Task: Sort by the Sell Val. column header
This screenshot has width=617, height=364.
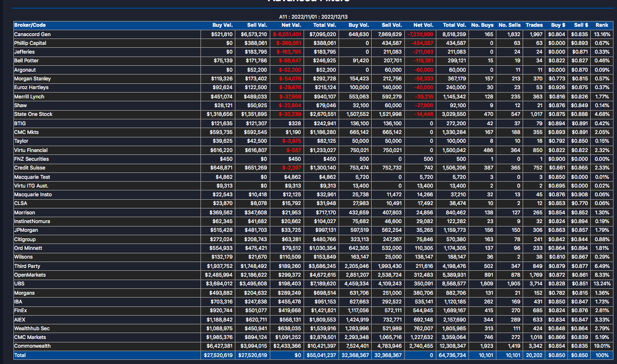Action: [257, 25]
